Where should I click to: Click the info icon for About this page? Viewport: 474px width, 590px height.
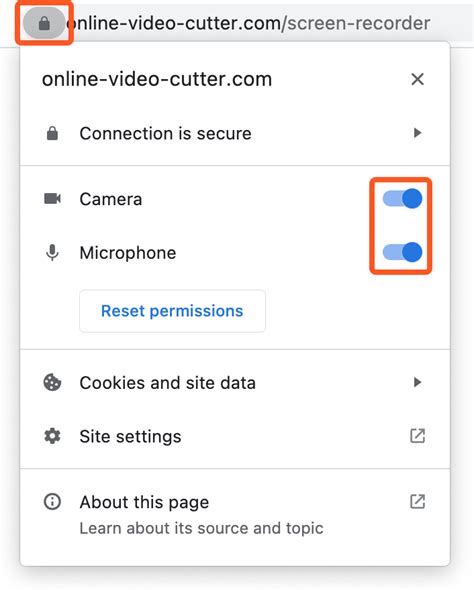tap(52, 502)
